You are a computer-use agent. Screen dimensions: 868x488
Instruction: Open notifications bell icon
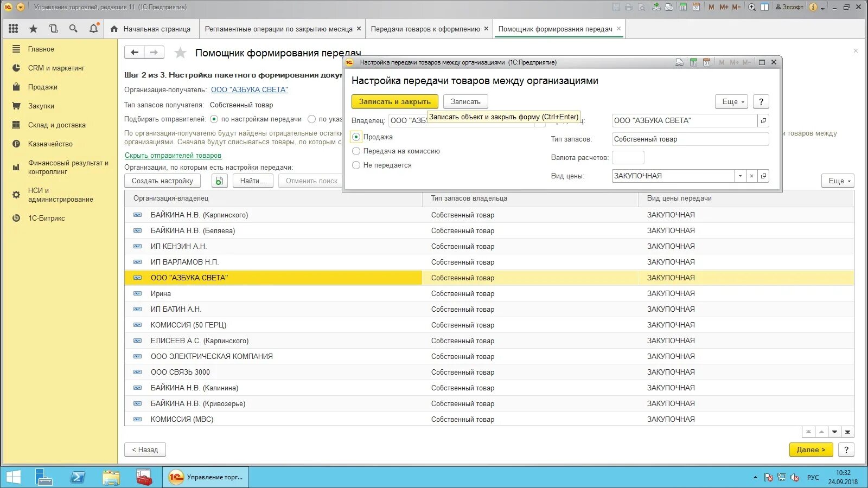click(93, 29)
